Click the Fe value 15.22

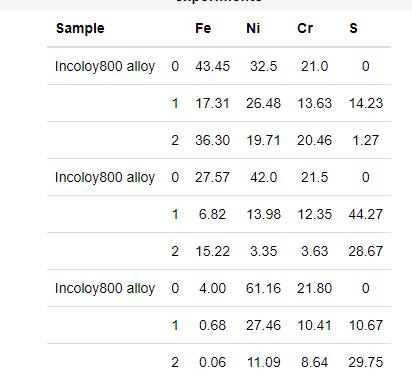[212, 251]
